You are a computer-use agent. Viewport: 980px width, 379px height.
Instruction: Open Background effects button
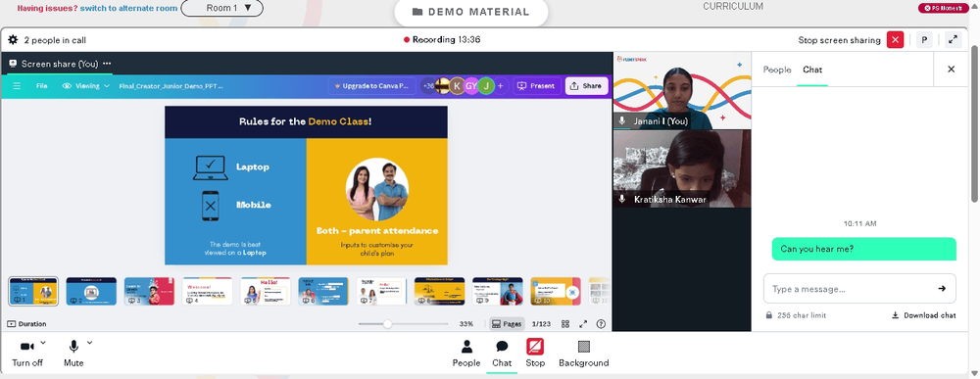click(584, 354)
